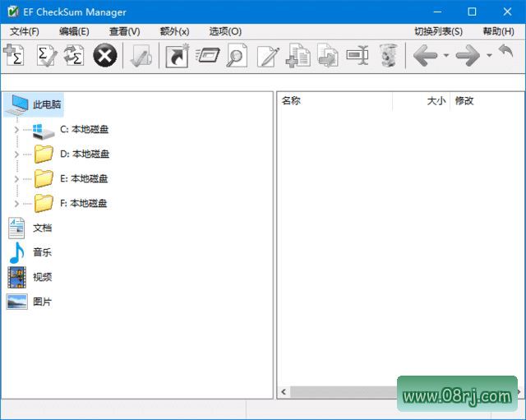Click the edit pencil document icon
The height and width of the screenshot is (420, 526).
[x=267, y=56]
